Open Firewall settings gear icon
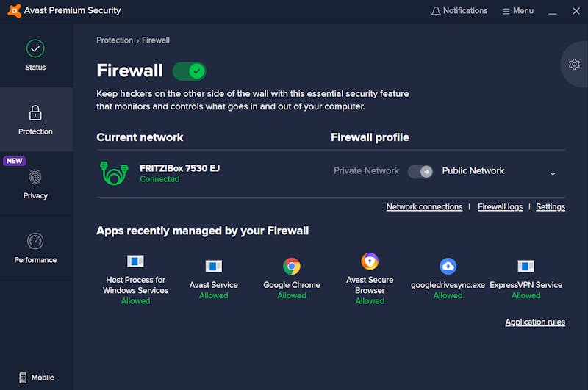Screen dimensions: 588x390 click(574, 64)
